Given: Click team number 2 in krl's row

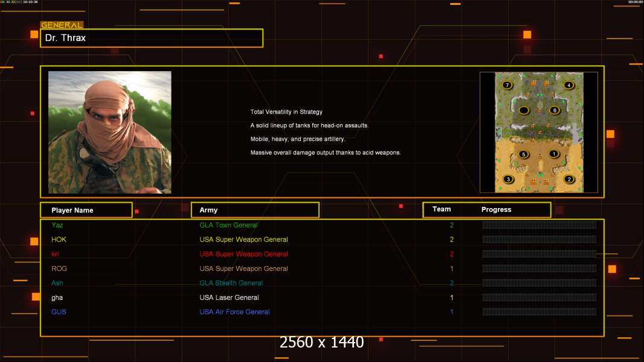Looking at the screenshot, I should click(452, 254).
